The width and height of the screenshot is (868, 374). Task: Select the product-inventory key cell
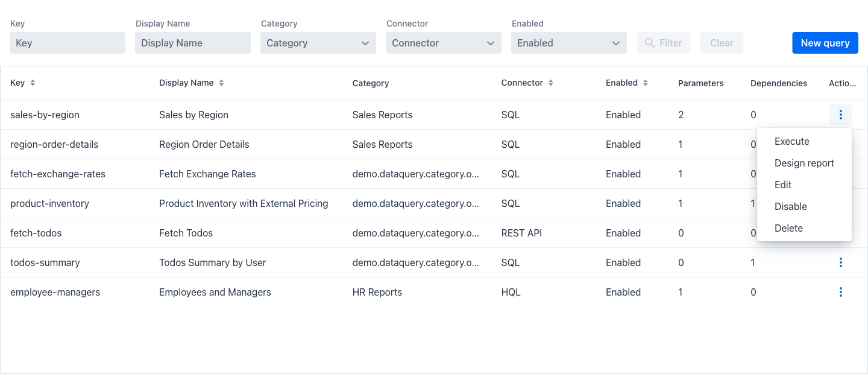49,203
